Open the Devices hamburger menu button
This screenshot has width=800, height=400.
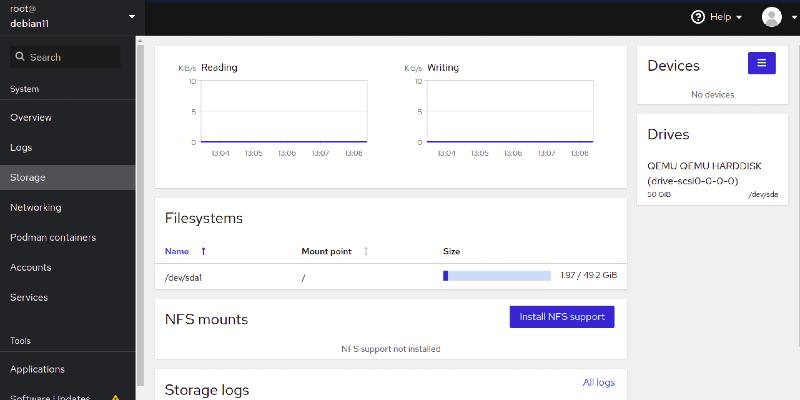click(761, 63)
